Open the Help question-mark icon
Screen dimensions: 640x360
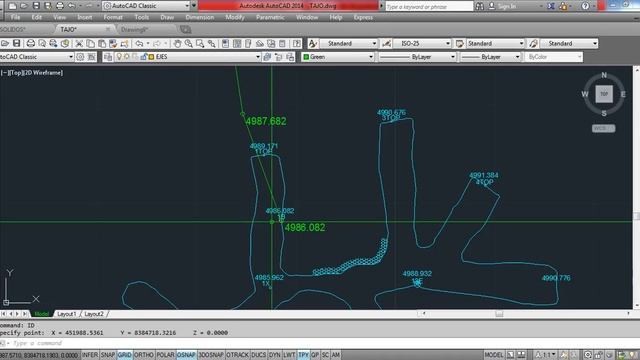297,43
